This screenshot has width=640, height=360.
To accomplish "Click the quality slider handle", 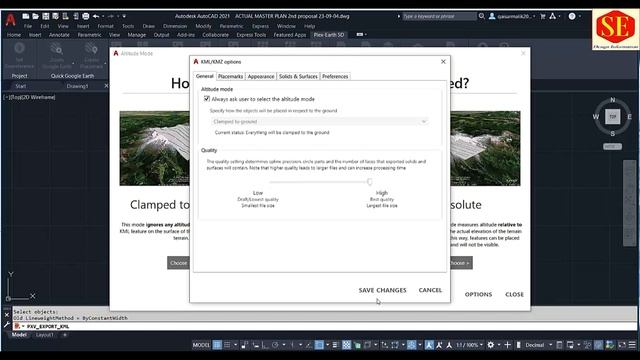I will coord(369,182).
